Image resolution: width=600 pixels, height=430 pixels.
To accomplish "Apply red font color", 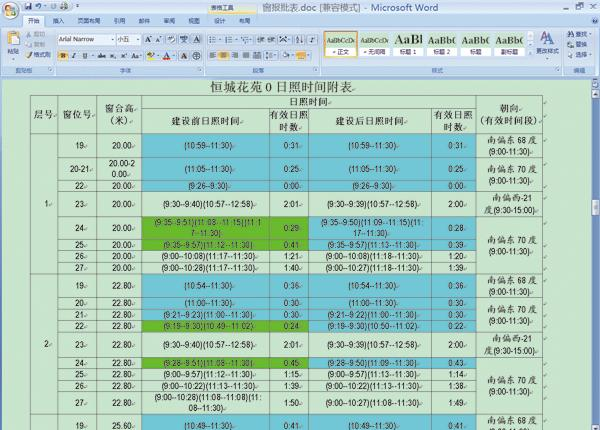I will coord(167,56).
